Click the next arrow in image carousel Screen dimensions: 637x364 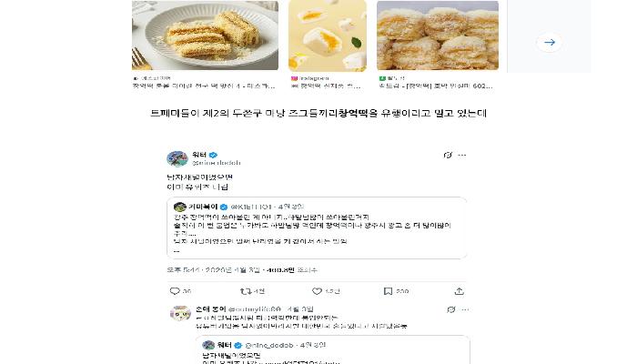click(x=548, y=42)
